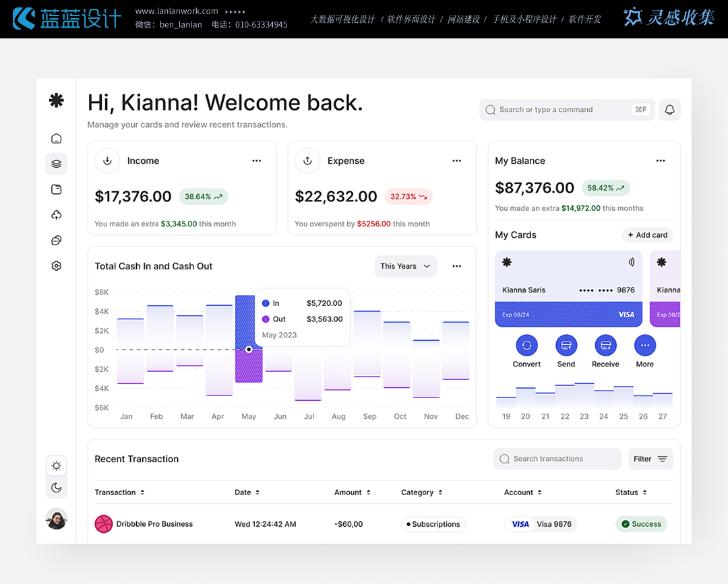728x584 pixels.
Task: Switch to light mode sun toggle
Action: (57, 465)
